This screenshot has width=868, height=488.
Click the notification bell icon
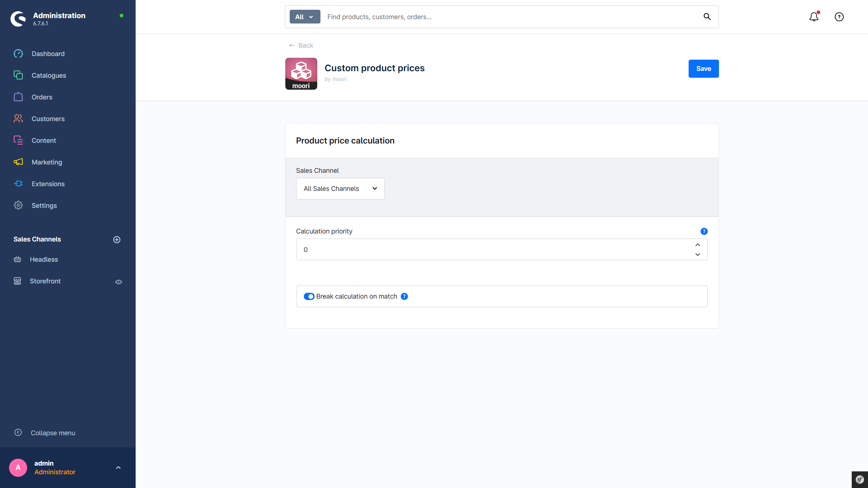point(814,17)
